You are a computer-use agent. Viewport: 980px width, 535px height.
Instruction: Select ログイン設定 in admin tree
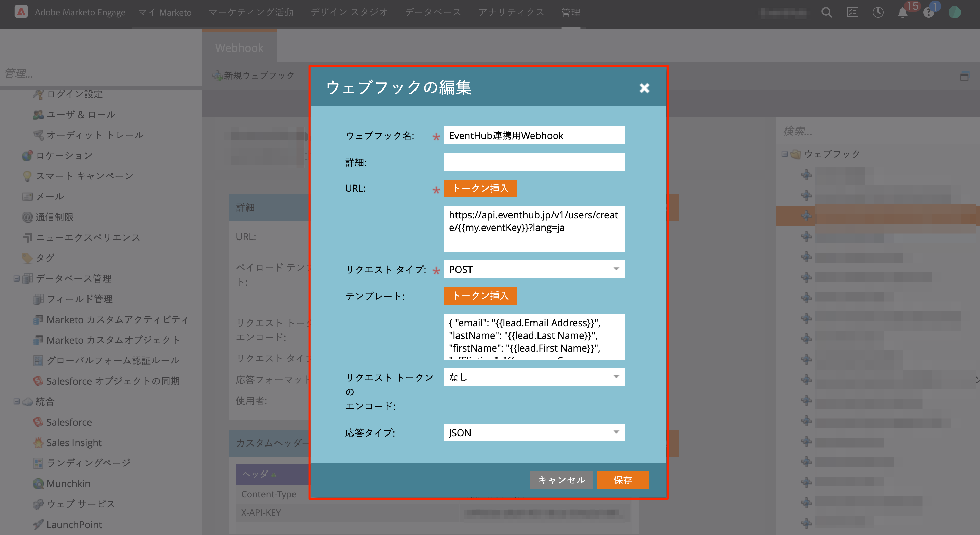tap(74, 94)
